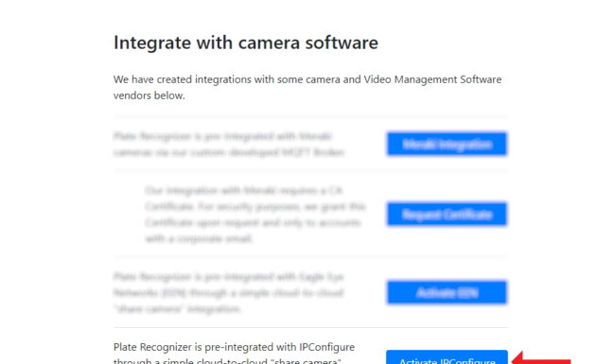
Task: Click the 'Integrate with camera software' heading
Action: 246,43
